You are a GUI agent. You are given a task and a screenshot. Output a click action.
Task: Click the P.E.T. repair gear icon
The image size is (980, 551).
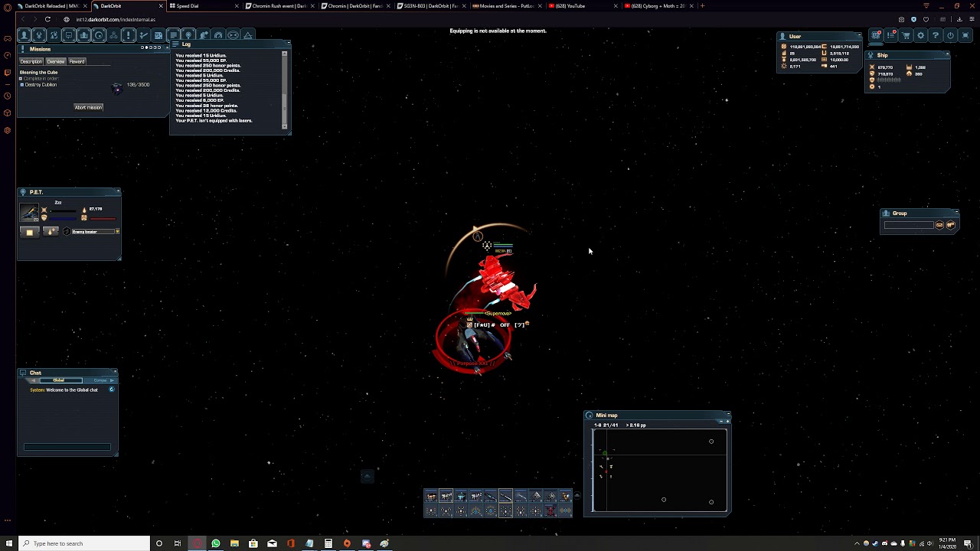coord(51,231)
